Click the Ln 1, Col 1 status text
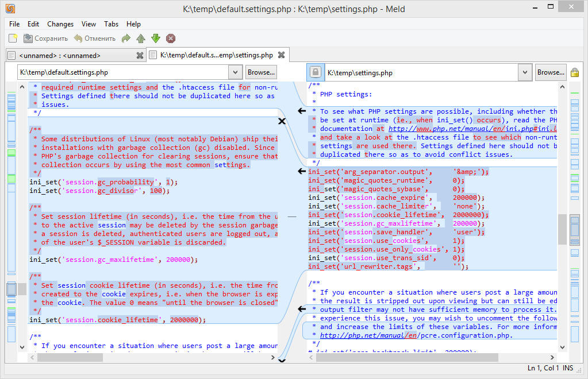This screenshot has height=379, width=588. click(x=543, y=368)
